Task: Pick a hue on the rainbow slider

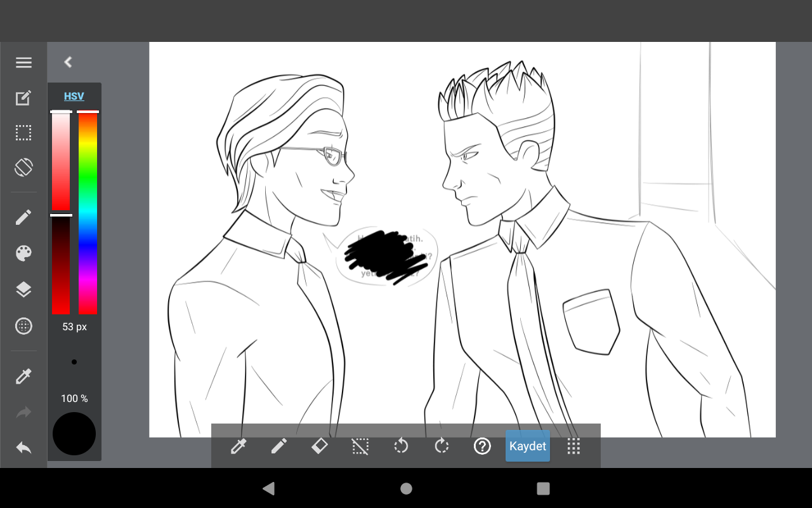Action: coord(88,213)
